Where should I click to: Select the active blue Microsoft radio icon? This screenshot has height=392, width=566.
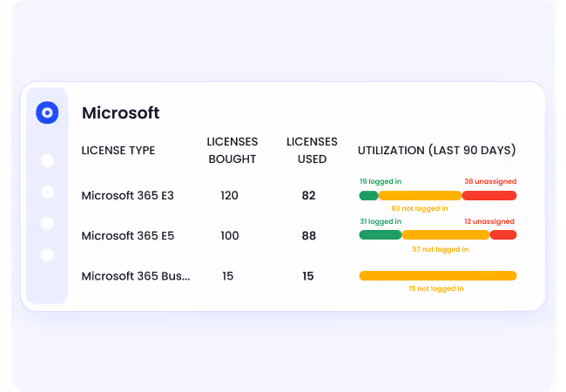(x=47, y=112)
